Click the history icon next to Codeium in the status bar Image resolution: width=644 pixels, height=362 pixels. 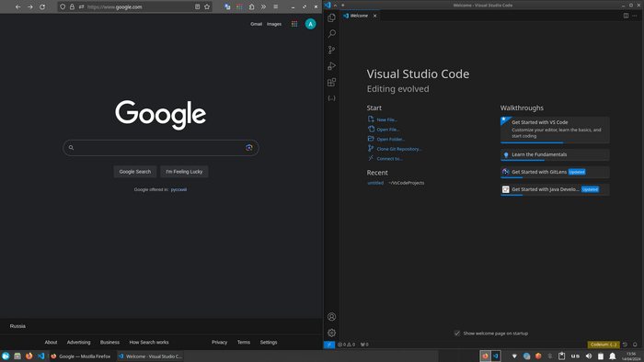625,345
